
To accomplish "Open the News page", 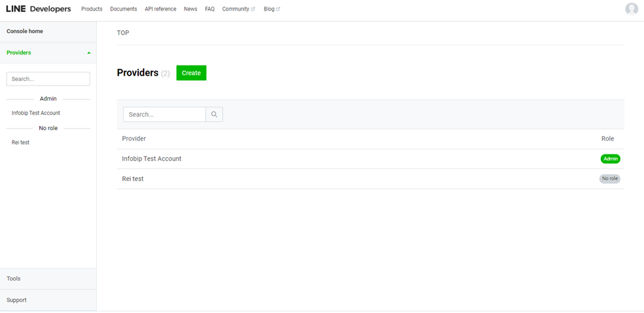I will pos(191,9).
